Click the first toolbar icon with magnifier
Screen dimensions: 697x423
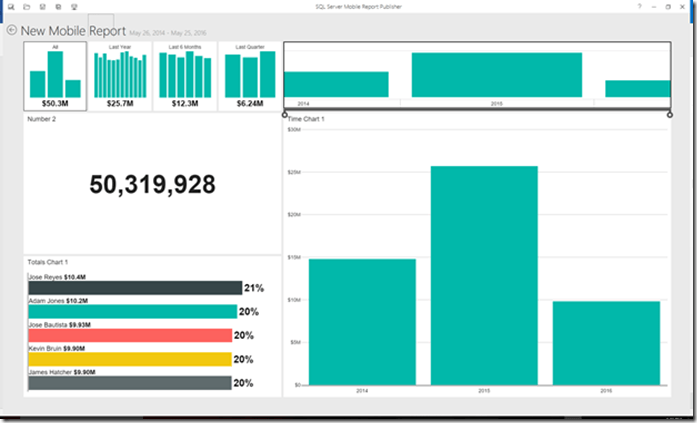(x=10, y=7)
